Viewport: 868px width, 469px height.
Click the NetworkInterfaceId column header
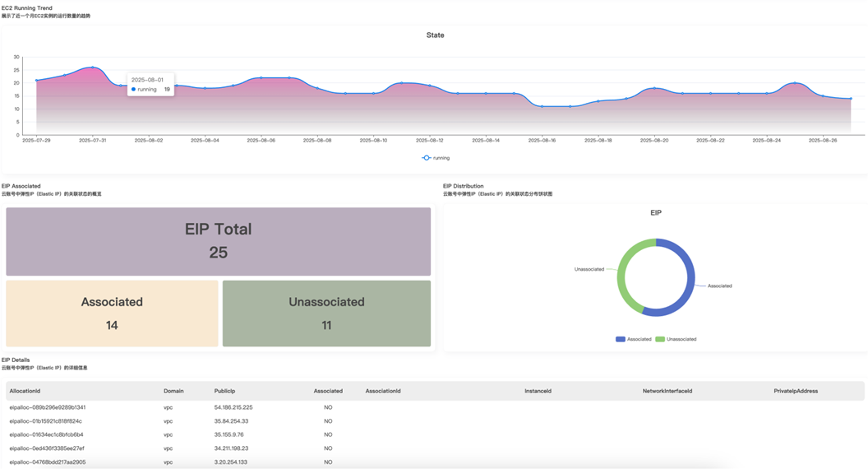pyautogui.click(x=667, y=391)
